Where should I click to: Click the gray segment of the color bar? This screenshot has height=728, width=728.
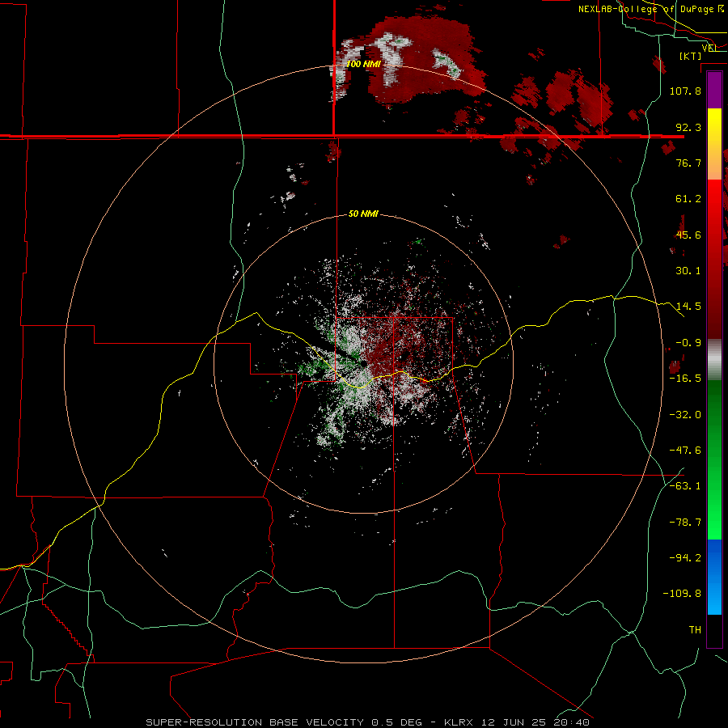tap(714, 360)
